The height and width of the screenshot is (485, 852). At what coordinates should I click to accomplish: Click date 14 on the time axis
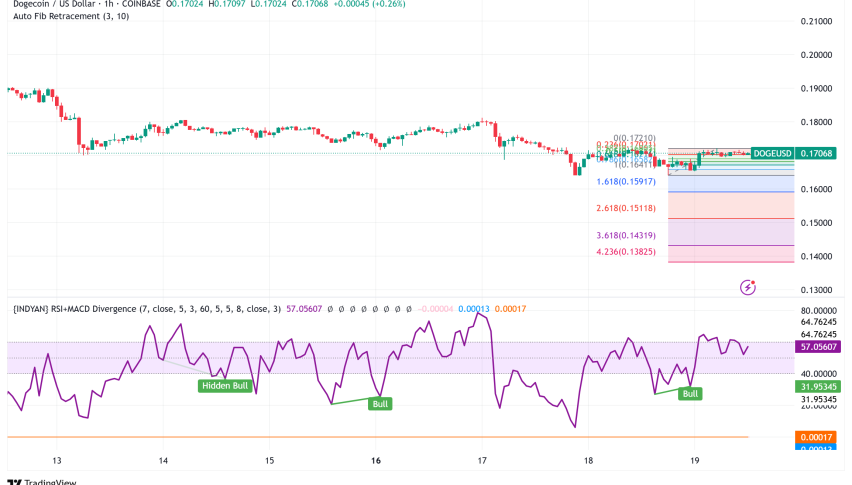(x=163, y=461)
